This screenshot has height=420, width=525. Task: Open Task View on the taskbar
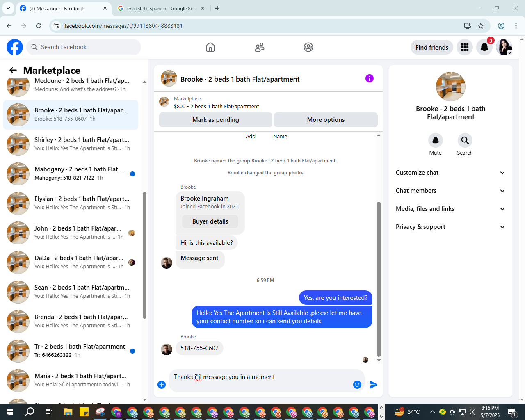[x=49, y=412]
